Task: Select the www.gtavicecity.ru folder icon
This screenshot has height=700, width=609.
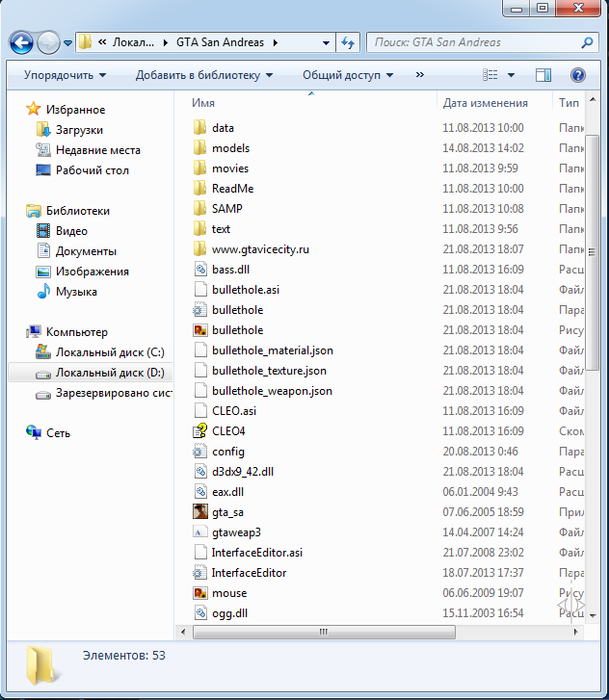Action: click(x=199, y=249)
